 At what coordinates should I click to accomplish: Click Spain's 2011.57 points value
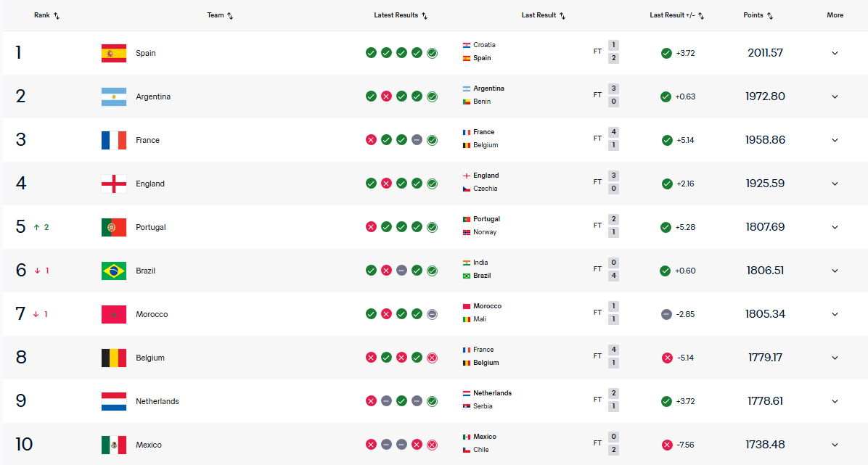[x=765, y=53]
